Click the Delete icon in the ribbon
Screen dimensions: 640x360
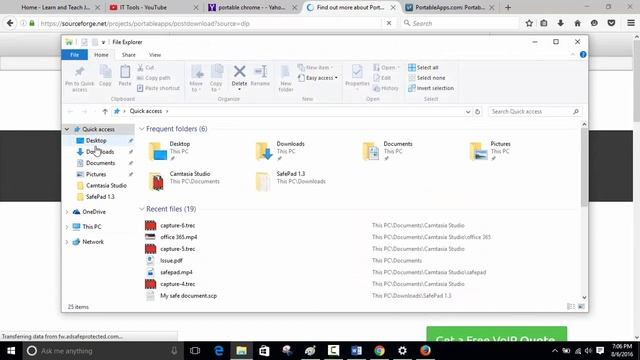point(240,72)
